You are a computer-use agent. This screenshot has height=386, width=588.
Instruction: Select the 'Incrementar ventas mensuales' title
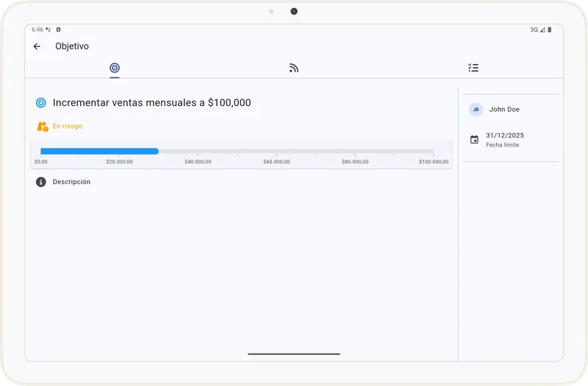151,103
